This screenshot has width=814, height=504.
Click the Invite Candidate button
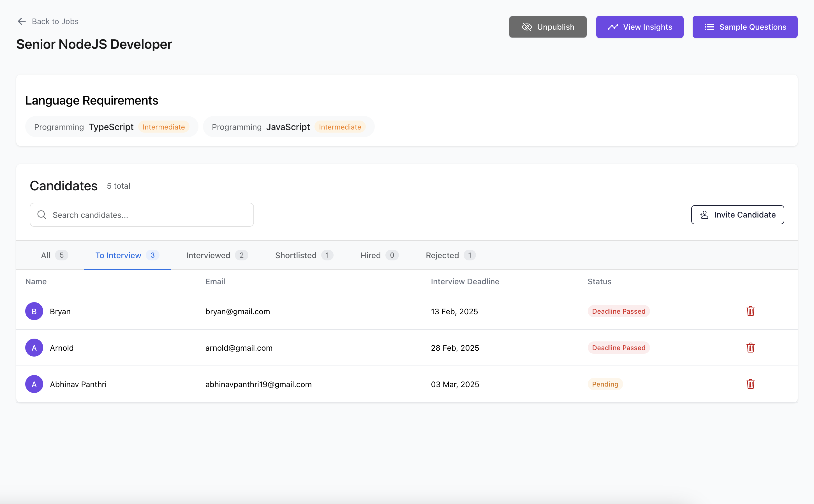tap(737, 215)
